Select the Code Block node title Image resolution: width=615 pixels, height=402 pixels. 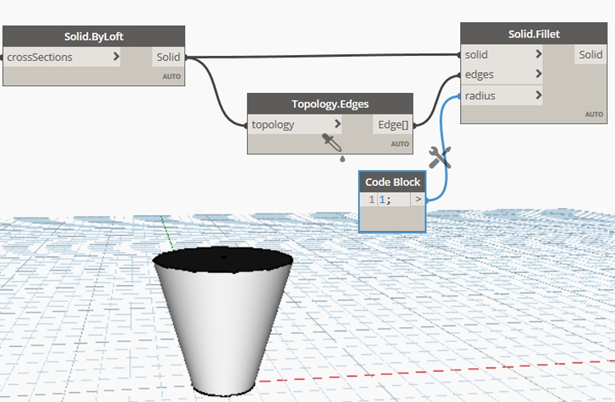click(392, 182)
